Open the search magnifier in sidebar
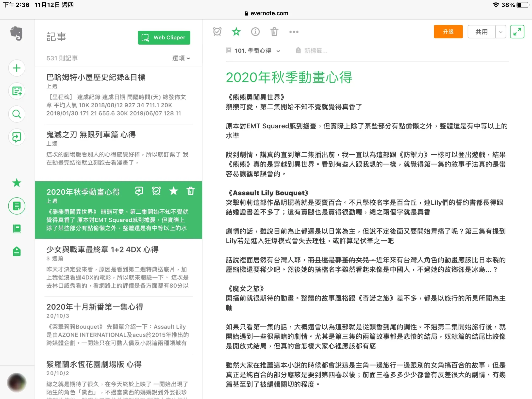The width and height of the screenshot is (532, 399). [17, 114]
